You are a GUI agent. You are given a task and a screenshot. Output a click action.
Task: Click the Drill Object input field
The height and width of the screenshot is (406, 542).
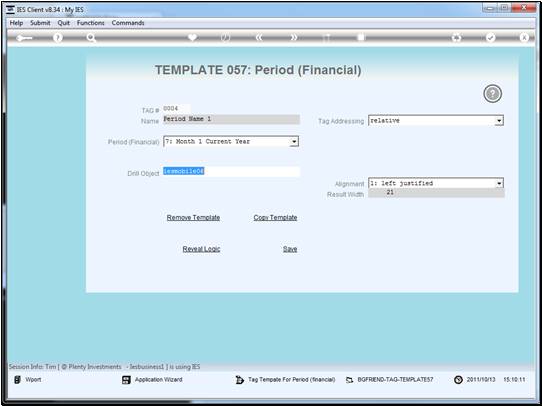click(231, 172)
